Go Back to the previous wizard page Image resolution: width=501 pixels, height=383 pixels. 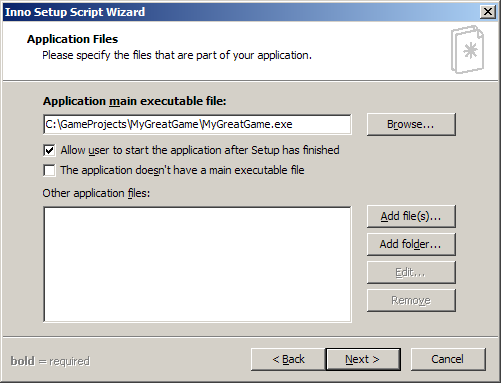(x=288, y=359)
